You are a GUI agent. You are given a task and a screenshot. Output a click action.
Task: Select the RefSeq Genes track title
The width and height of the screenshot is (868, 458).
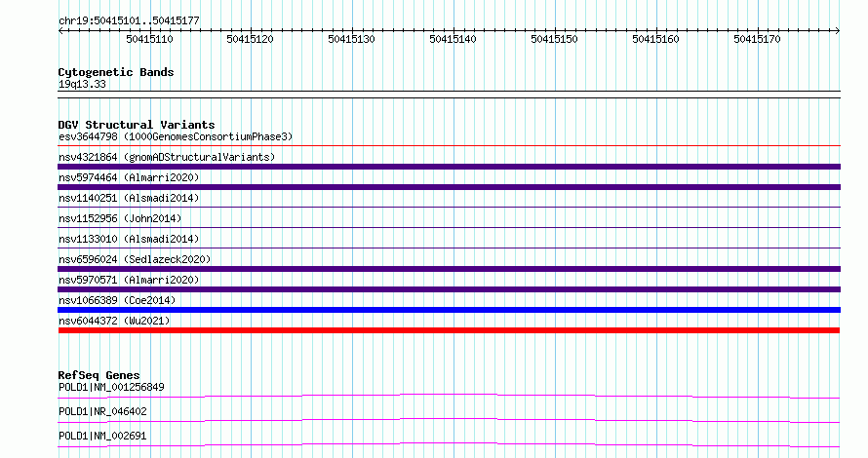coord(99,375)
